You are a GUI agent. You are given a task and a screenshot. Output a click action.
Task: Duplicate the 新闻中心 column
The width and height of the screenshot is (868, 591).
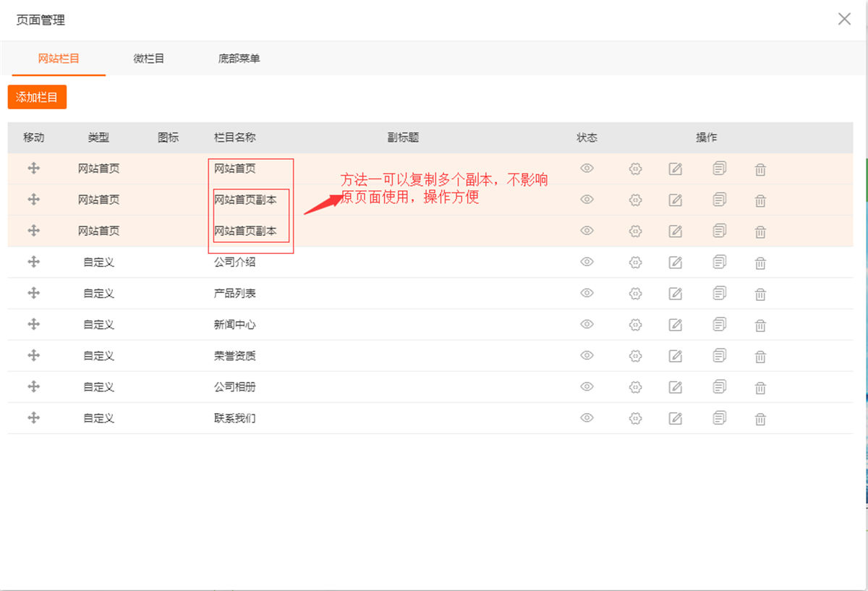tap(719, 325)
